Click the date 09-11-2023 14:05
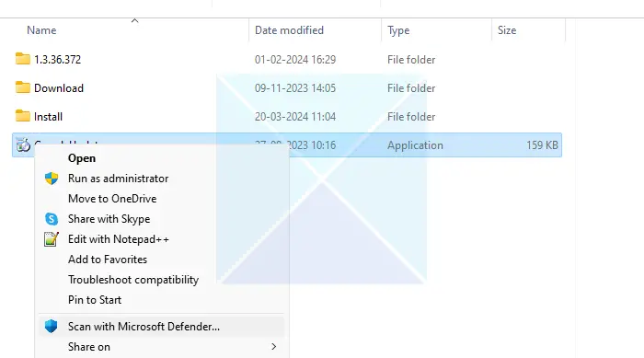 point(295,88)
